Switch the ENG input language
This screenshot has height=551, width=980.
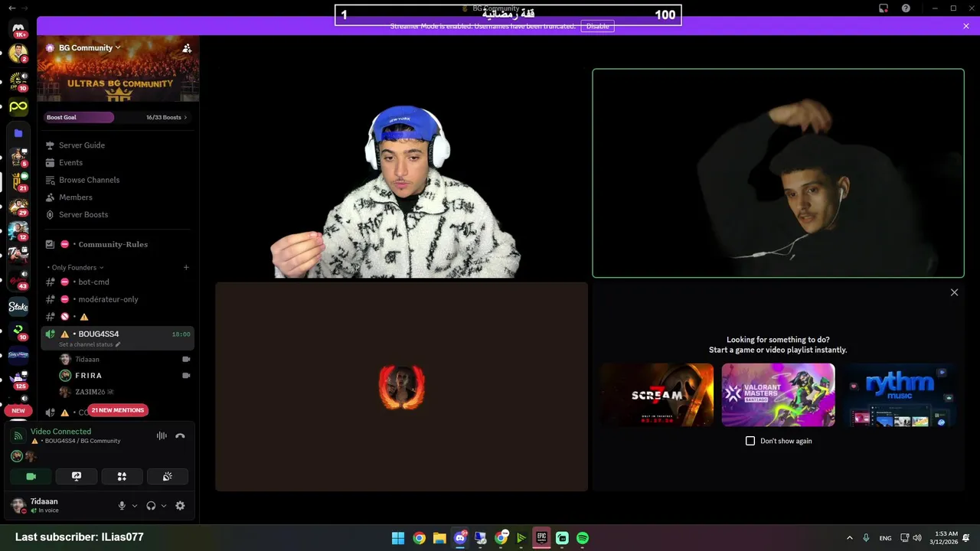click(885, 538)
